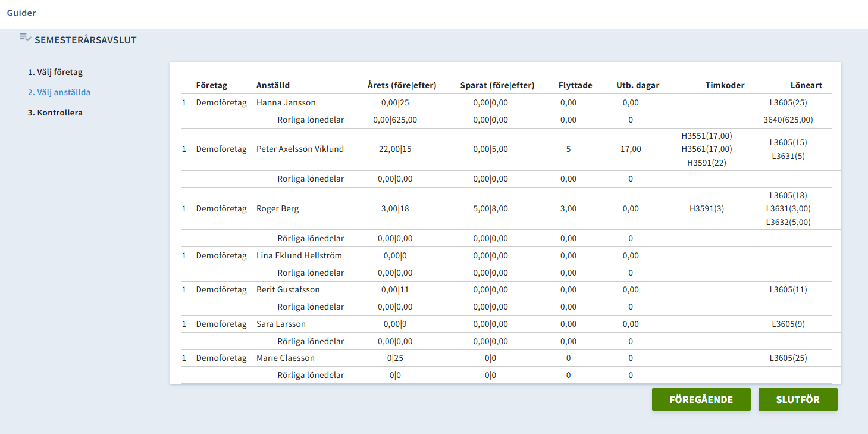868x434 pixels.
Task: Click the H3591(3) time code for Roger Berg
Action: pos(707,208)
